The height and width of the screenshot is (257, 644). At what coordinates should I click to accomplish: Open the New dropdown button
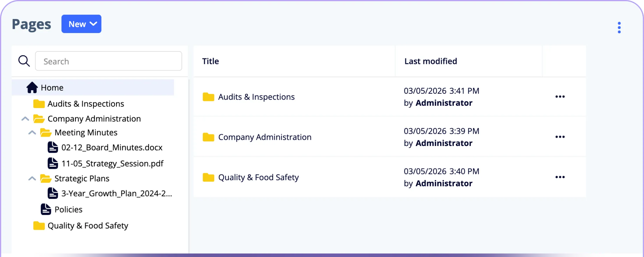click(x=81, y=24)
